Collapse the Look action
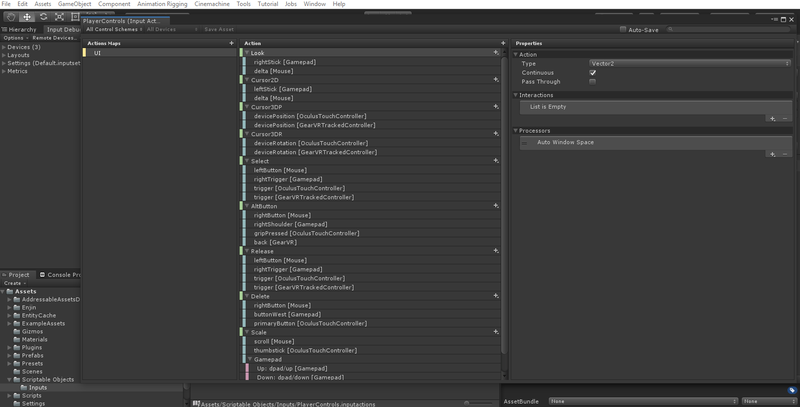800x407 pixels. (x=247, y=53)
